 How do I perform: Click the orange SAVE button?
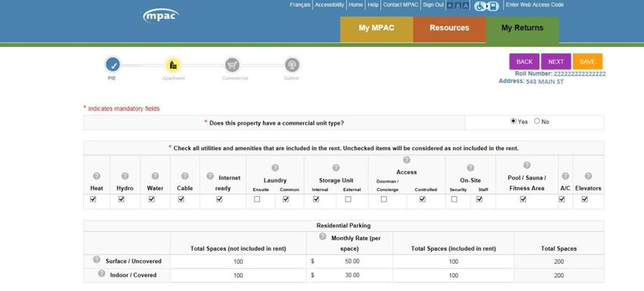[588, 61]
